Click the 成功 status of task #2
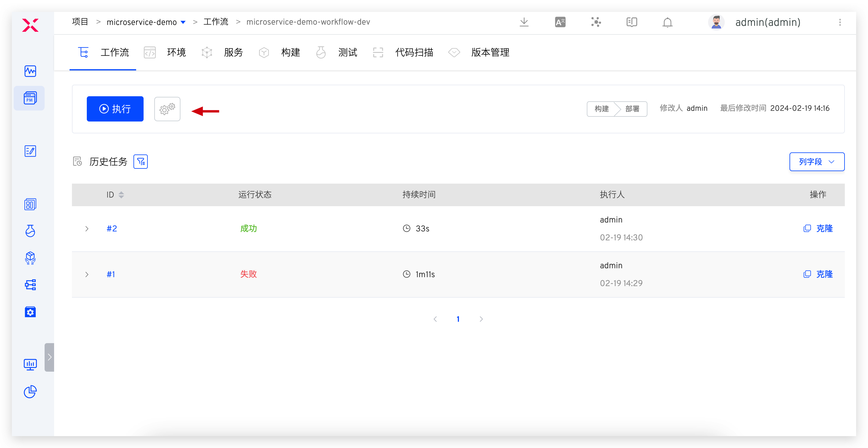This screenshot has width=868, height=448. coord(248,229)
